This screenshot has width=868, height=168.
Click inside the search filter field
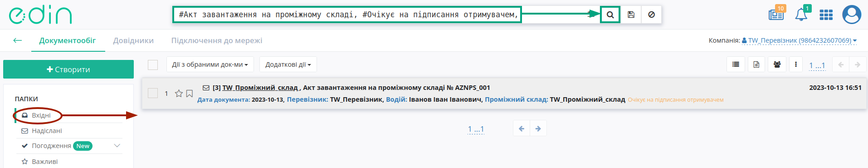tap(347, 15)
